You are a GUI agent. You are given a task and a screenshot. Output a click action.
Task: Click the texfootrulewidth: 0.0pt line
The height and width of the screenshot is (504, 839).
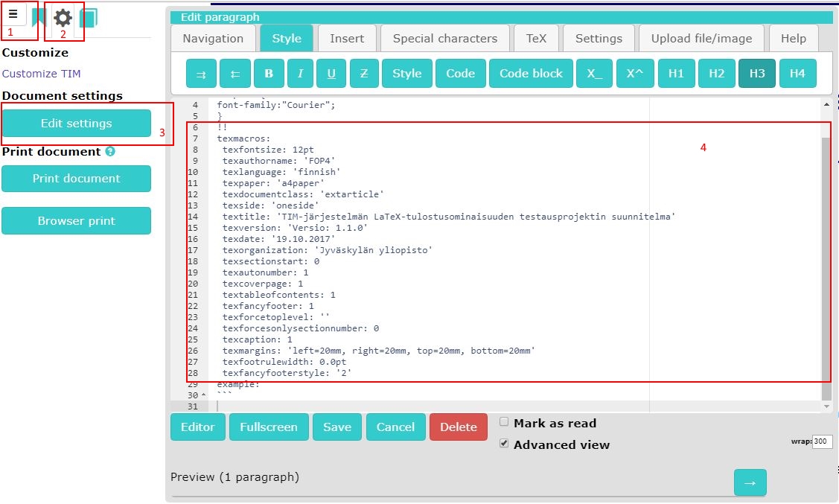[284, 363]
